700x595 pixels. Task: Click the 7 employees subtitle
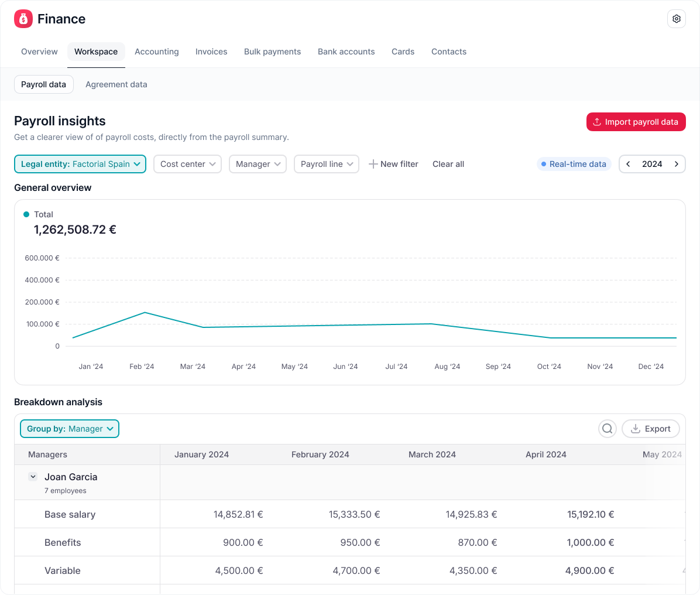coord(65,491)
